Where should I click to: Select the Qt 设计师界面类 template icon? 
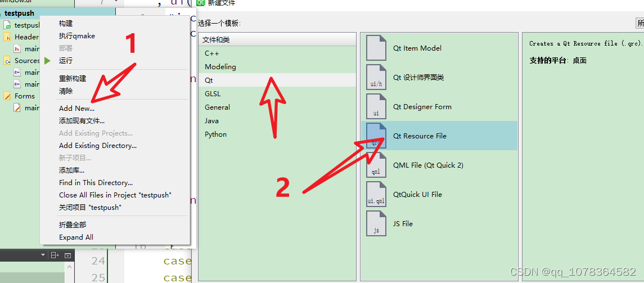pos(376,77)
